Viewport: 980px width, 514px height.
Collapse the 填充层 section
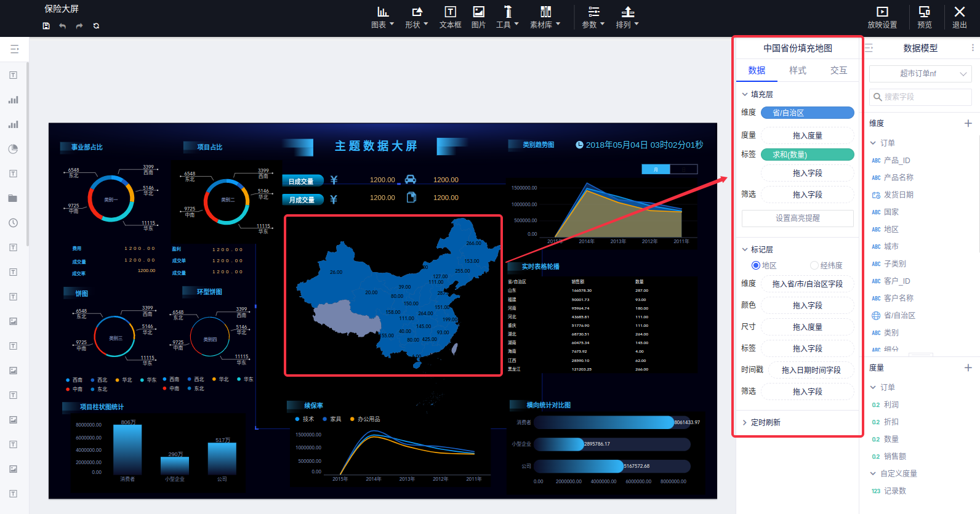point(745,94)
